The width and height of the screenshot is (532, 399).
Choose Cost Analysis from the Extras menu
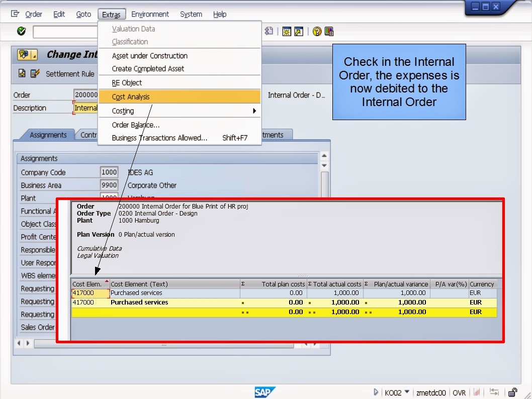pyautogui.click(x=180, y=96)
